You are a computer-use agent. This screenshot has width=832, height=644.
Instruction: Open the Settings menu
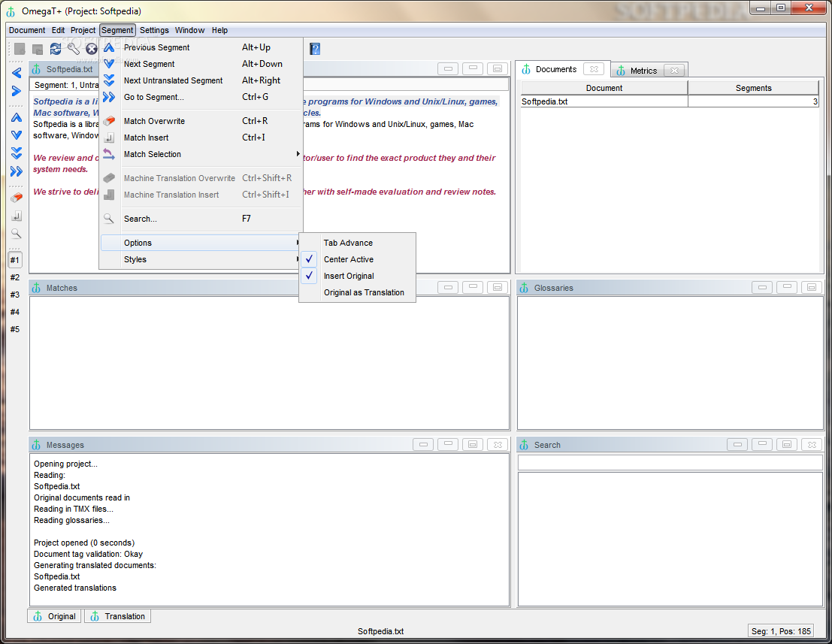pyautogui.click(x=154, y=30)
